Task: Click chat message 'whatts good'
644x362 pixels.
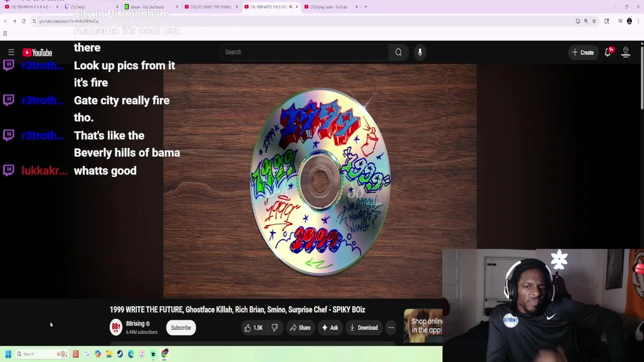Action: tap(105, 171)
